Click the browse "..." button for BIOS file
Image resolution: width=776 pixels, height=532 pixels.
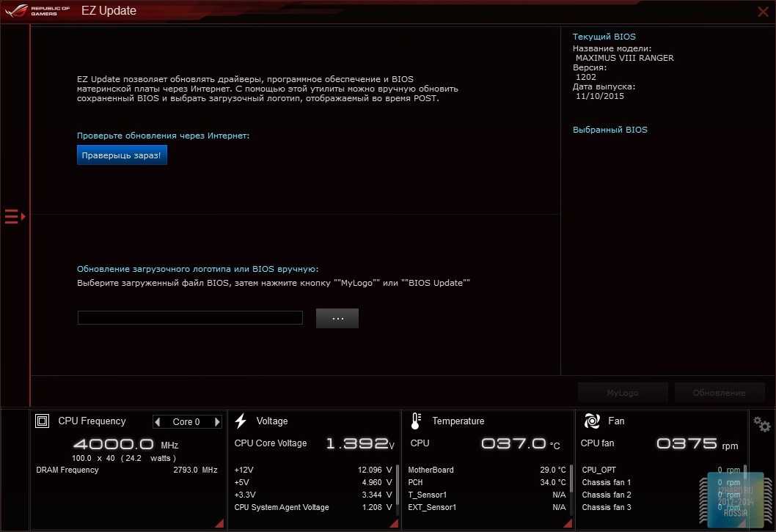[x=337, y=318]
